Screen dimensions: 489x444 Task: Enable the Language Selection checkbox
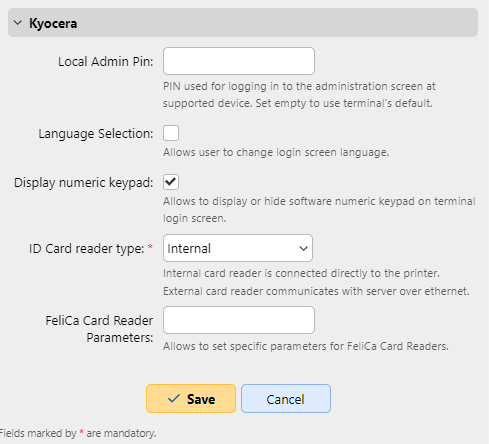pos(171,133)
